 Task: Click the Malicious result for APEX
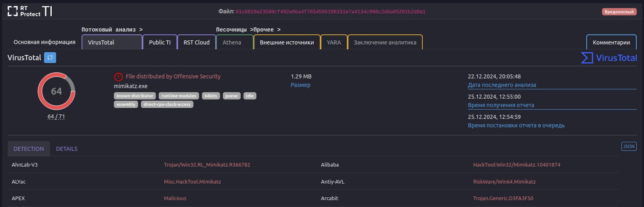tap(175, 199)
